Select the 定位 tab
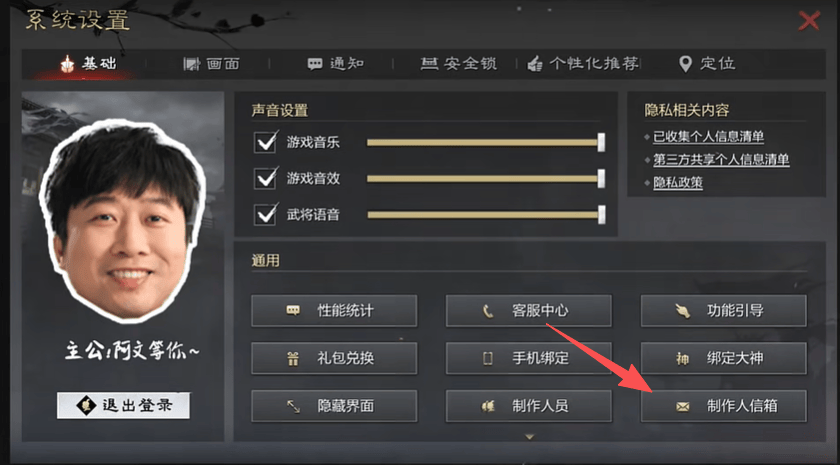840x465 pixels. [707, 64]
